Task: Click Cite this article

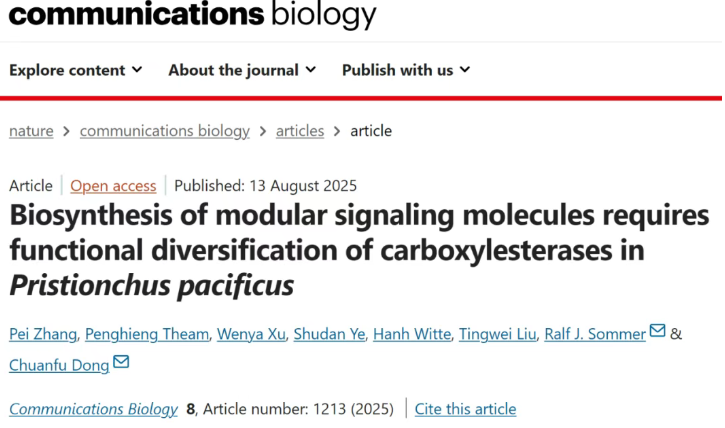Action: (465, 409)
